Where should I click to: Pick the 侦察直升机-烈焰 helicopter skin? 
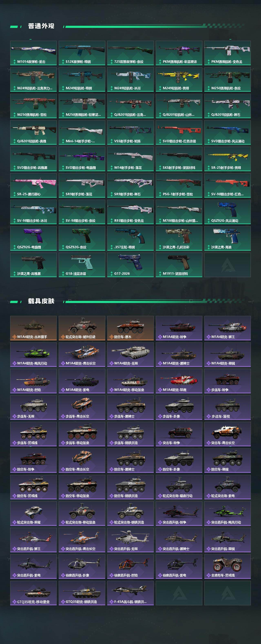point(130,567)
